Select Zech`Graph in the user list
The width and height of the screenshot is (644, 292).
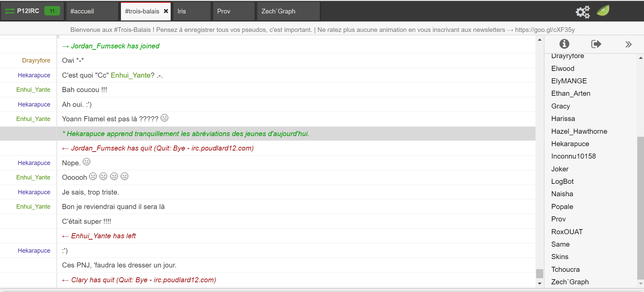click(x=570, y=282)
